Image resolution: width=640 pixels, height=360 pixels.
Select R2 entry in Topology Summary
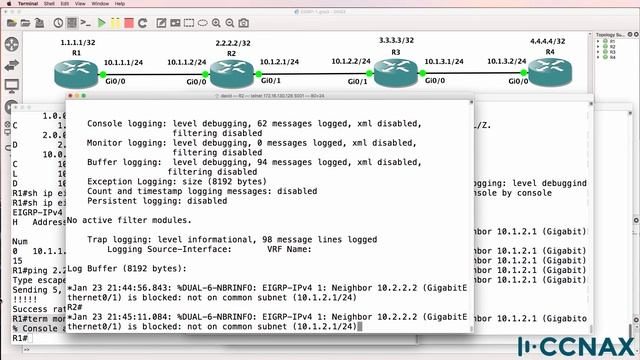[612, 47]
